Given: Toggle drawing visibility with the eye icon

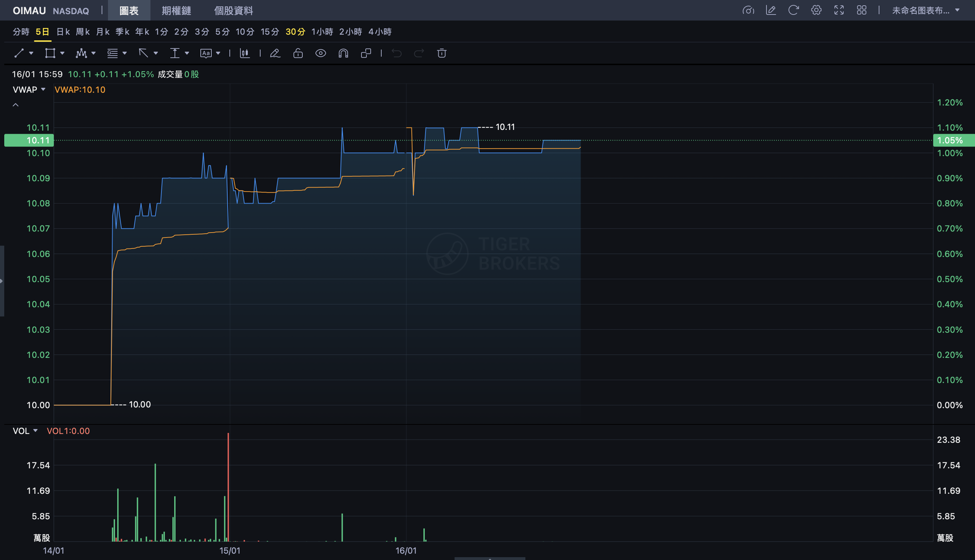Looking at the screenshot, I should pyautogui.click(x=320, y=53).
